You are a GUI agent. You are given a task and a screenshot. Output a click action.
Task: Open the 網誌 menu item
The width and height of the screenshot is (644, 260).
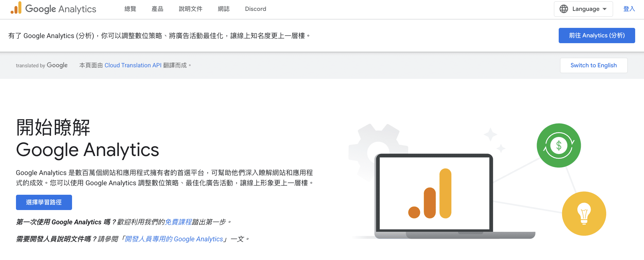(x=224, y=9)
